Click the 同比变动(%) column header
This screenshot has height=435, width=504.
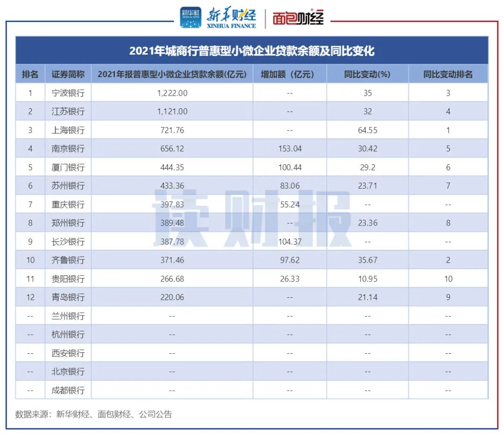click(x=367, y=74)
